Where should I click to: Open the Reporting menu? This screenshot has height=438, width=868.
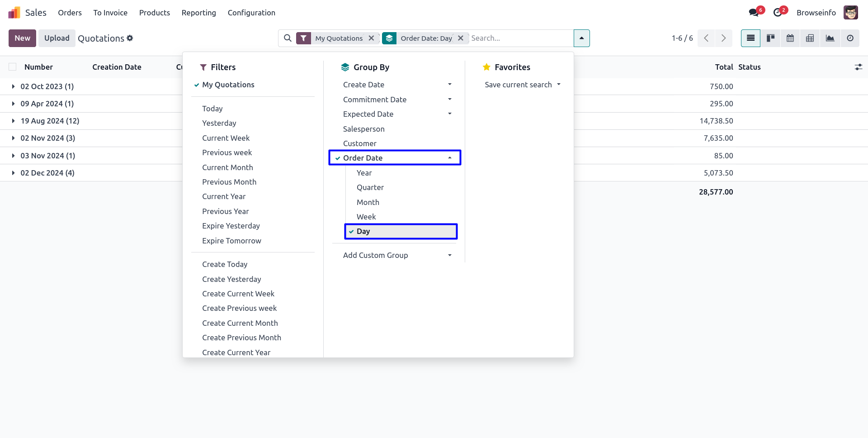tap(198, 13)
